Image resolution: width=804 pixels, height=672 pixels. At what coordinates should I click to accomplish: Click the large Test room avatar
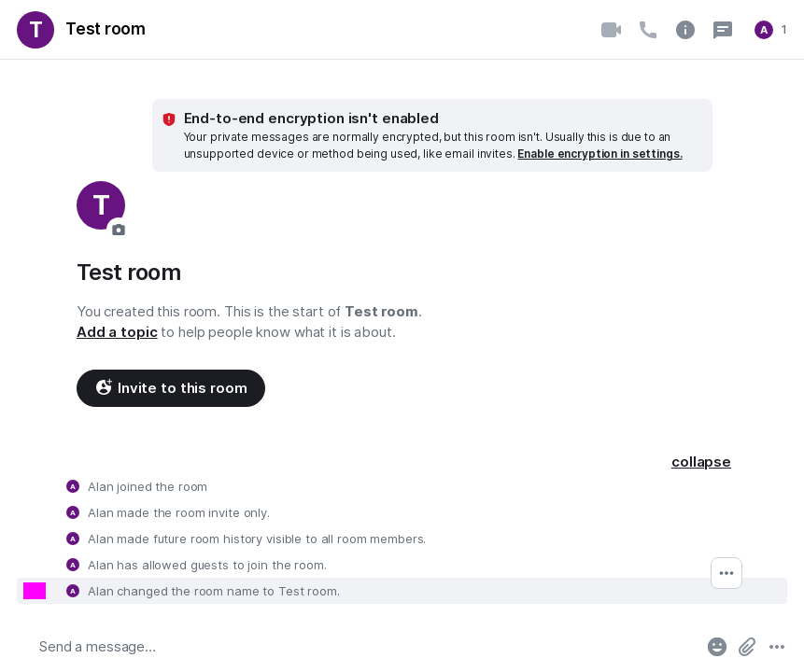(100, 204)
